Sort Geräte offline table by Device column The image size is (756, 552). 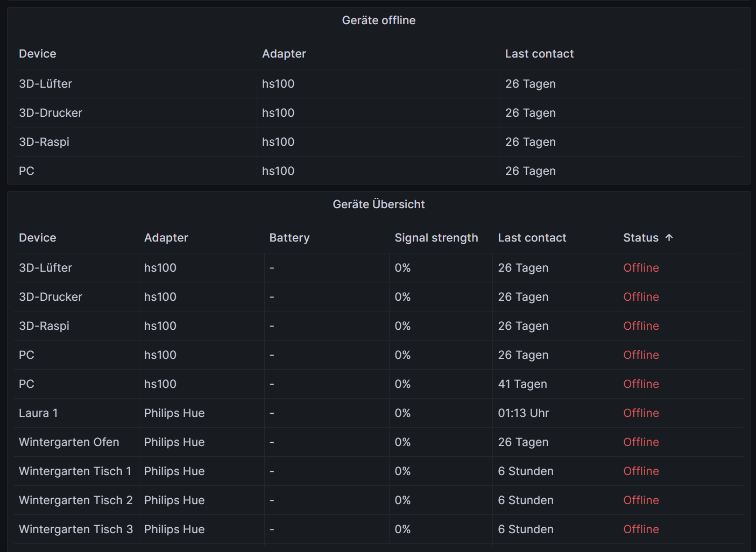pyautogui.click(x=38, y=54)
